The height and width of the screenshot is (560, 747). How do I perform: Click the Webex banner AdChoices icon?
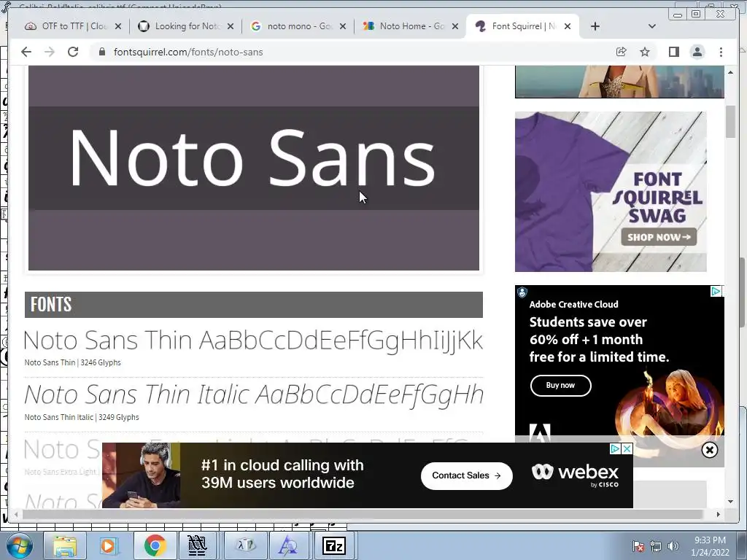point(616,448)
